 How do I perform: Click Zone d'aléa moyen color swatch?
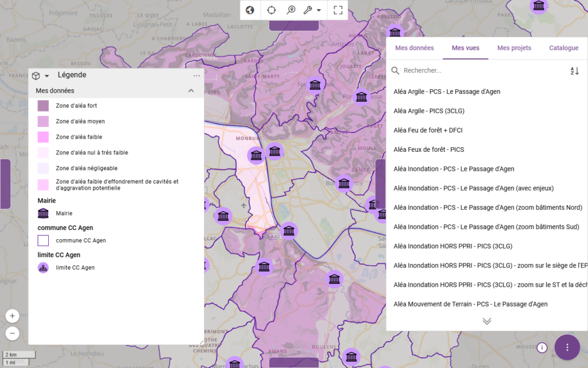click(43, 121)
